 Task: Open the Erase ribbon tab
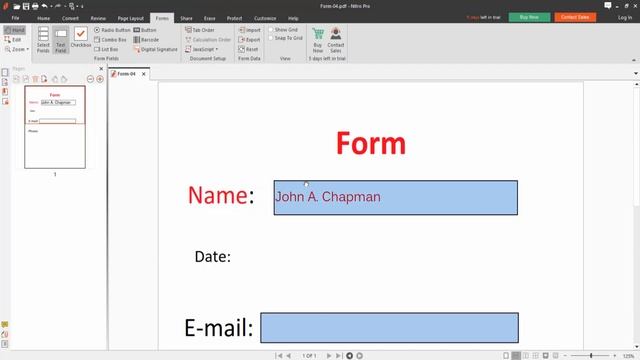pos(209,18)
